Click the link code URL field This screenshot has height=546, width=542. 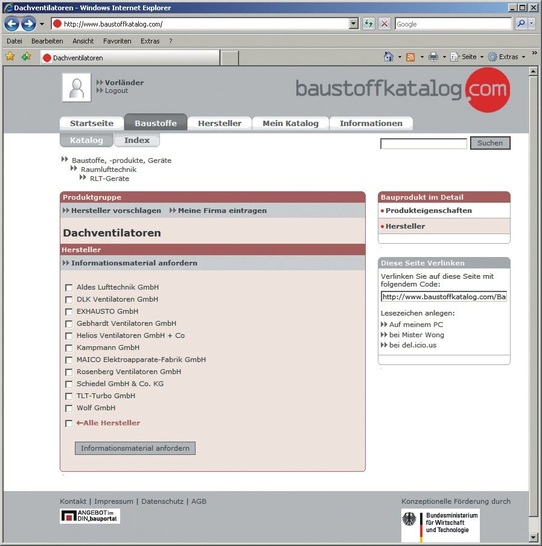click(443, 297)
